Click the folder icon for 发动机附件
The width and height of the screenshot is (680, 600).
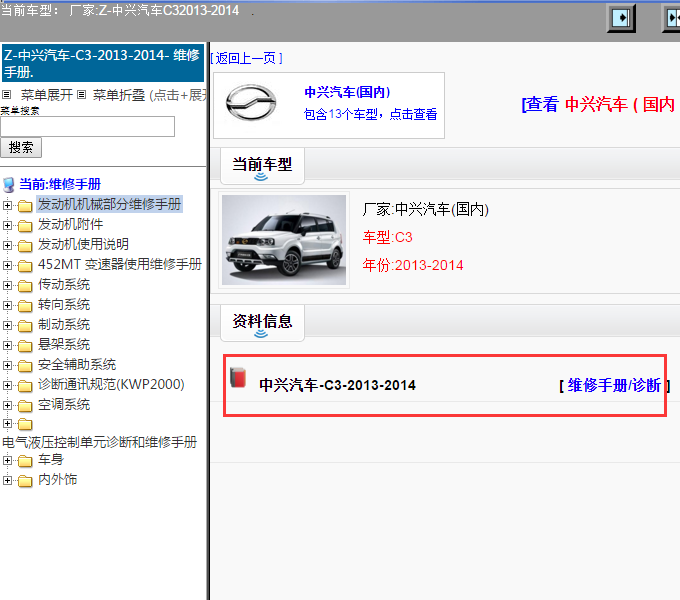[x=25, y=225]
